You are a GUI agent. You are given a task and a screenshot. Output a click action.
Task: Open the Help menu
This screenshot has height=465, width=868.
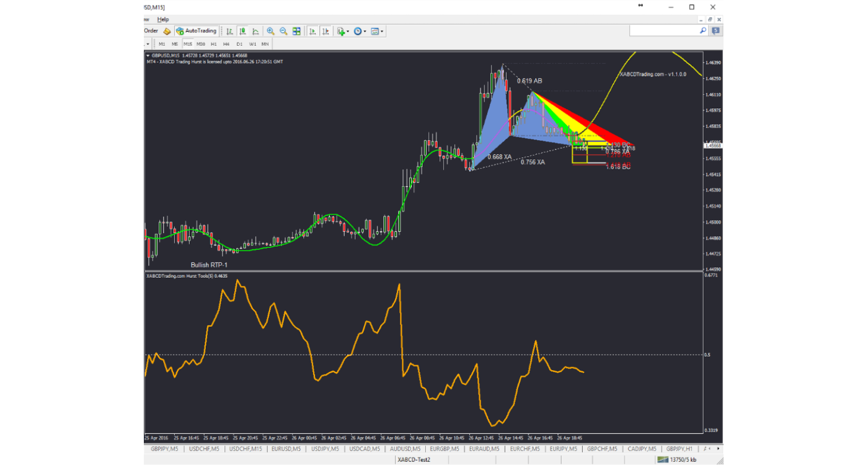point(163,19)
